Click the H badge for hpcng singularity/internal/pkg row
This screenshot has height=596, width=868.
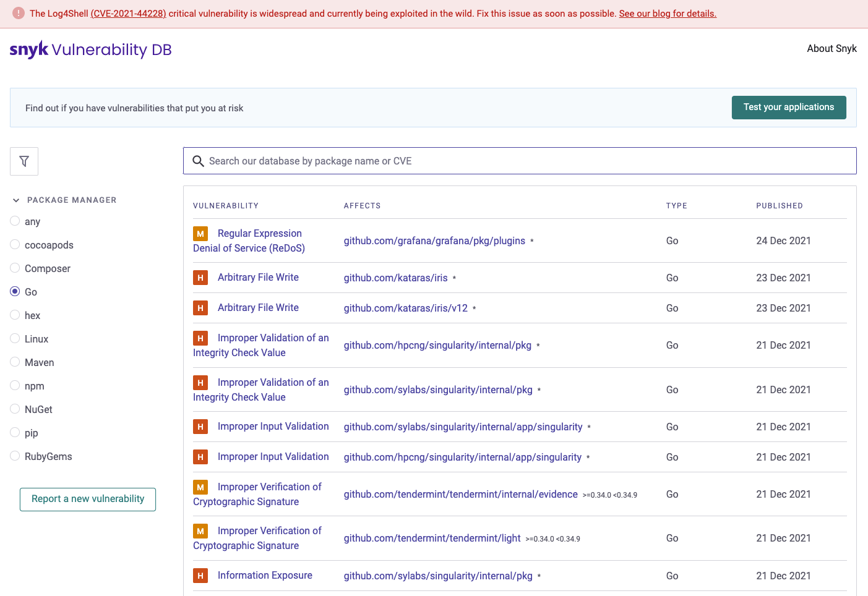(200, 338)
